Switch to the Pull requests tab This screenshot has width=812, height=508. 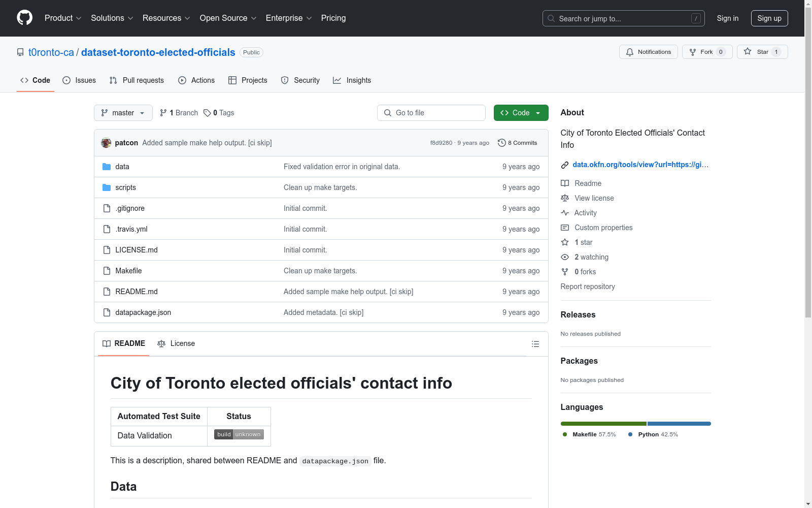(x=137, y=80)
